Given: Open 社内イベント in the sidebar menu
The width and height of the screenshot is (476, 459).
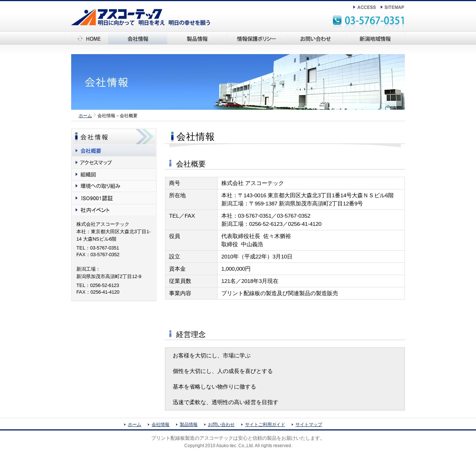Looking at the screenshot, I should pos(114,210).
